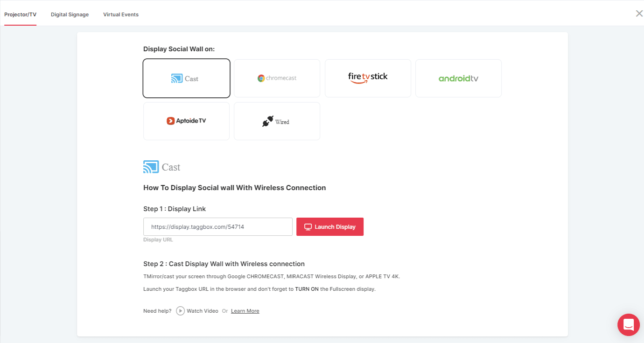Viewport: 644px width, 343px height.
Task: Click the large Cast heading icon
Action: point(151,167)
